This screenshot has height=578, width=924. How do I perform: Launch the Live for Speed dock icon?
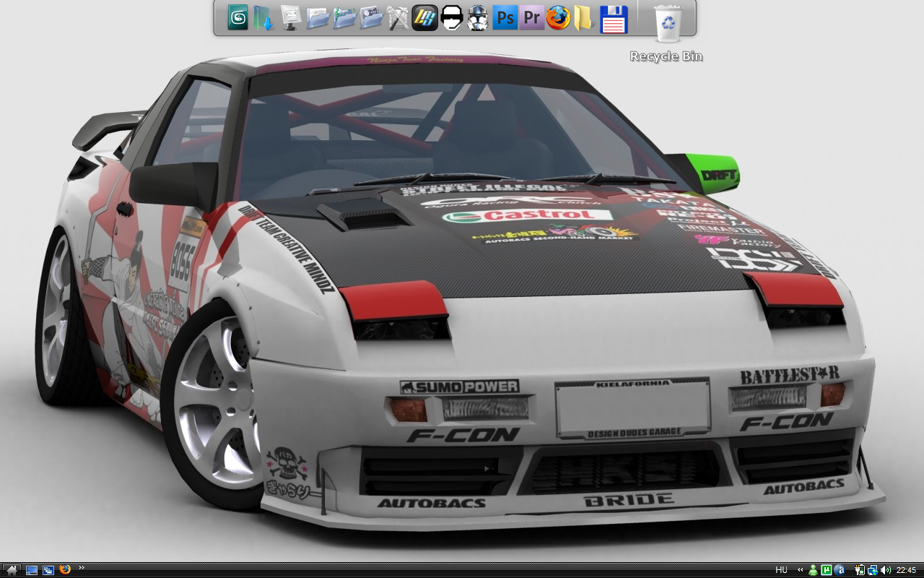coord(425,17)
